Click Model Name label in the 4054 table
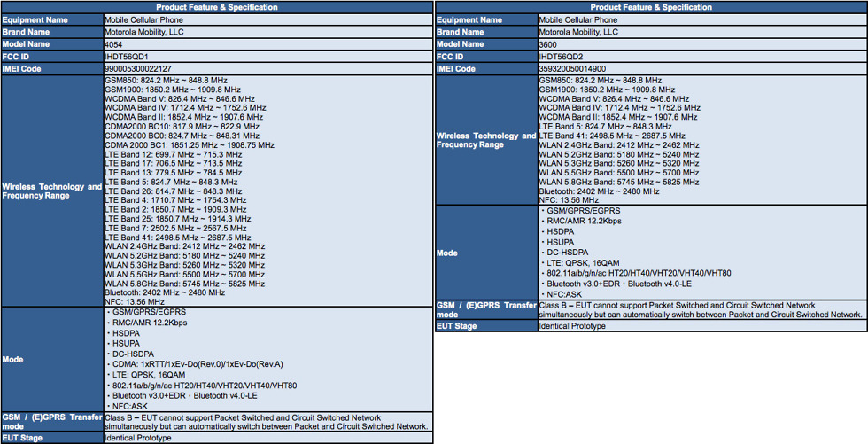 click(x=27, y=43)
